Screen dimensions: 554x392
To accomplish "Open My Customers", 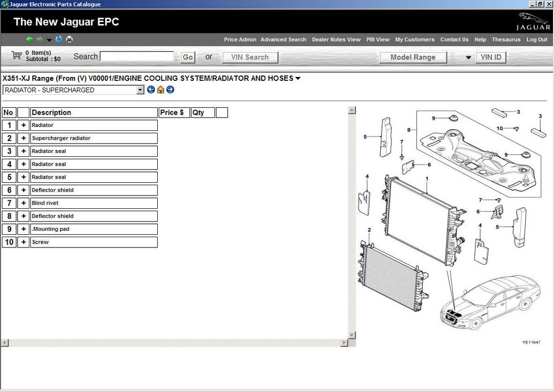I will (415, 40).
